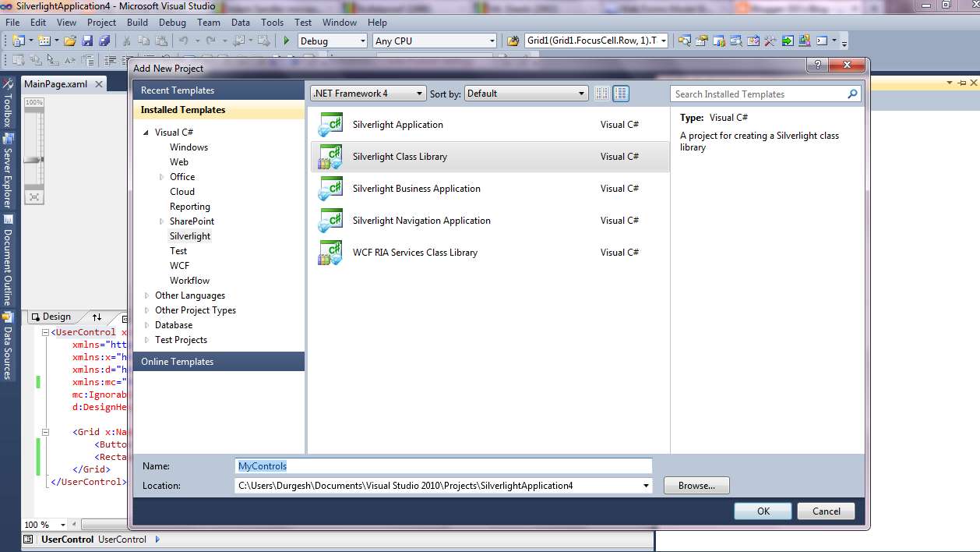This screenshot has width=980, height=552.
Task: Open the Recent Templates section
Action: [x=219, y=90]
